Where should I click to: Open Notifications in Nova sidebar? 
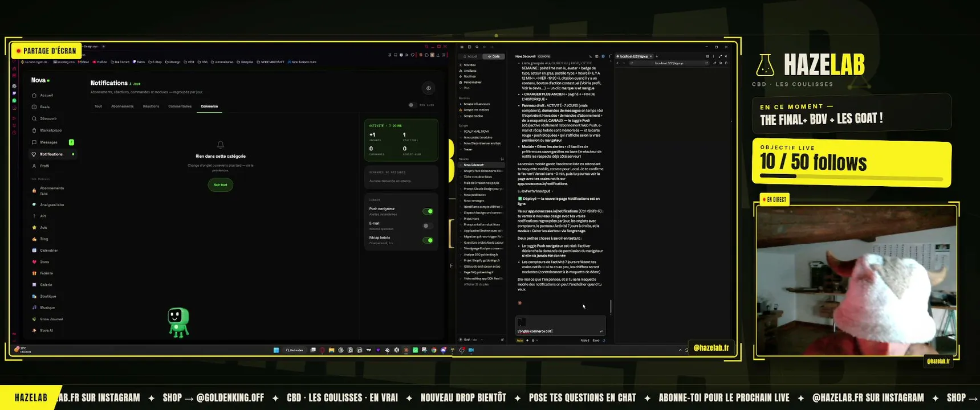pyautogui.click(x=52, y=154)
